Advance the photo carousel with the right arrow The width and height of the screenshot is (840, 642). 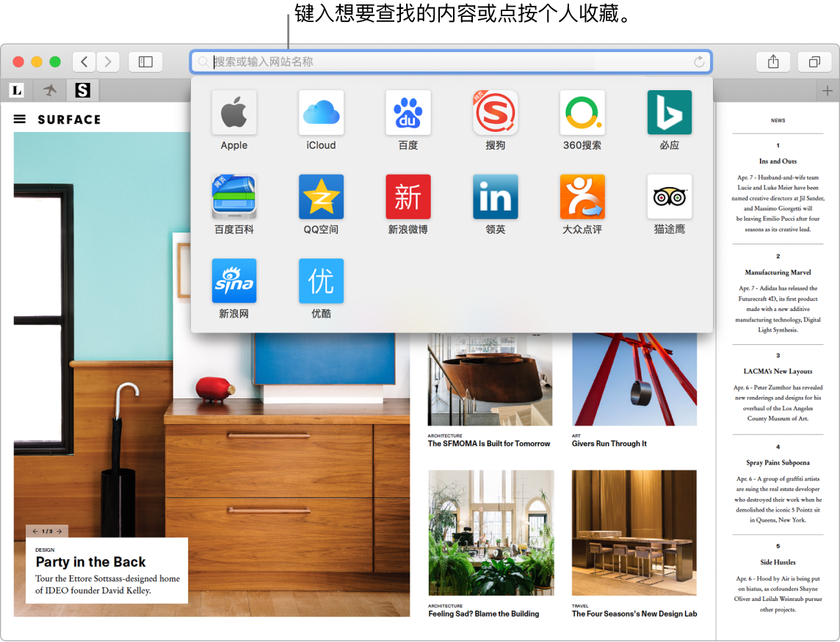pos(59,531)
